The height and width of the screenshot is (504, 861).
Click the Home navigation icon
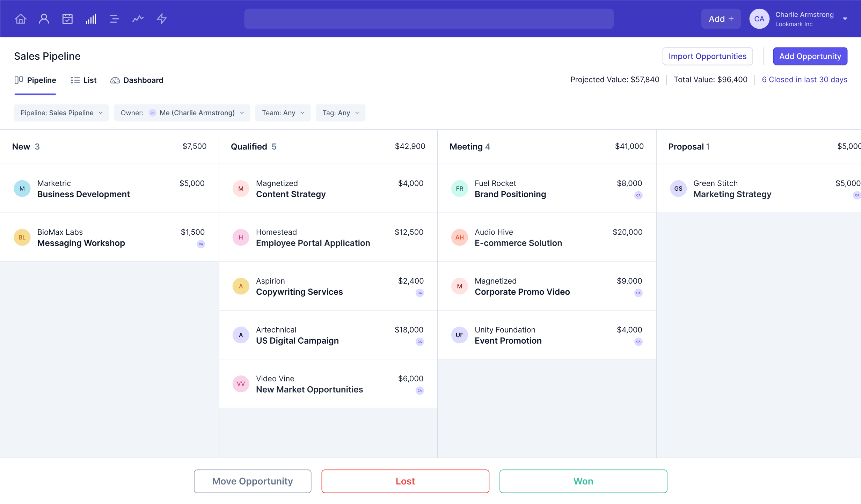tap(20, 19)
